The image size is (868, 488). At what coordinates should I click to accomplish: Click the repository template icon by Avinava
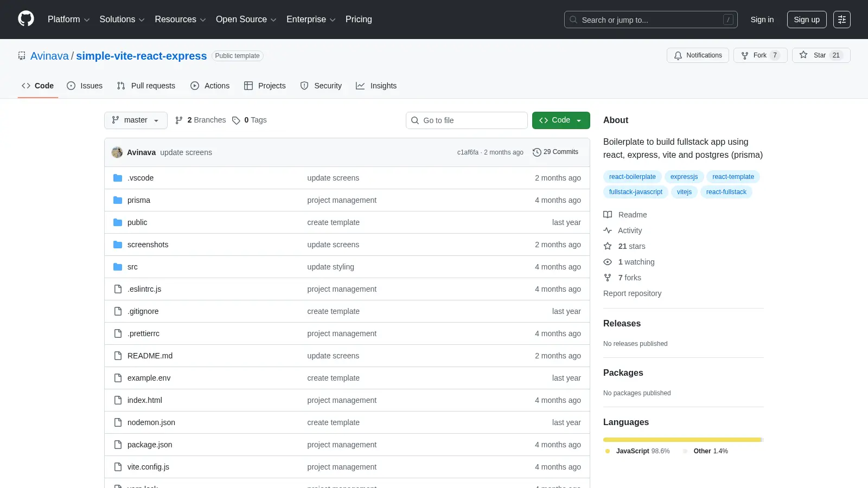22,56
